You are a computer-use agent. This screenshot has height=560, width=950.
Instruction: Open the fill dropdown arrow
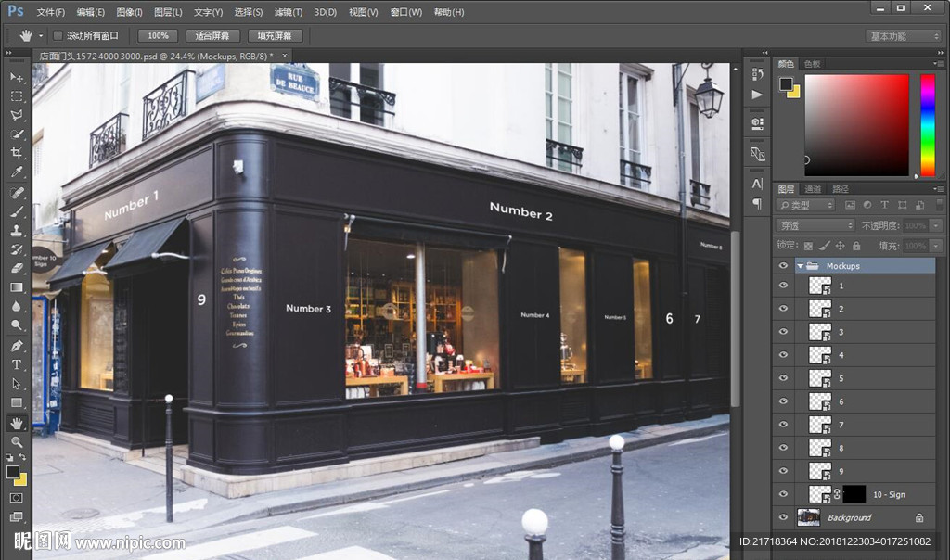pos(936,246)
